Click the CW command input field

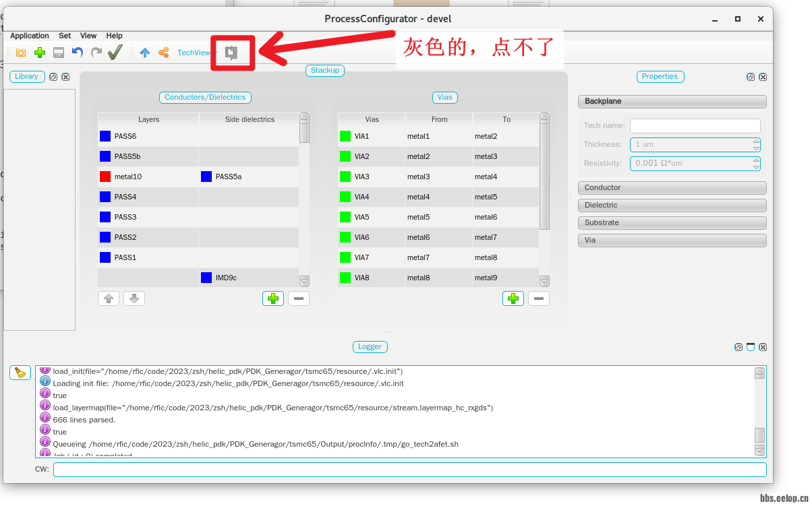(x=409, y=469)
